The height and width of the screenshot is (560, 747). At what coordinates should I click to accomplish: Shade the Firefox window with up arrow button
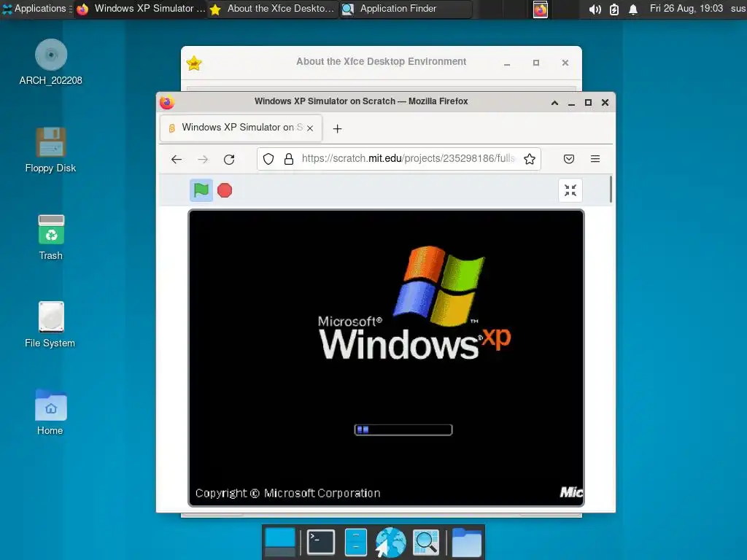[554, 103]
